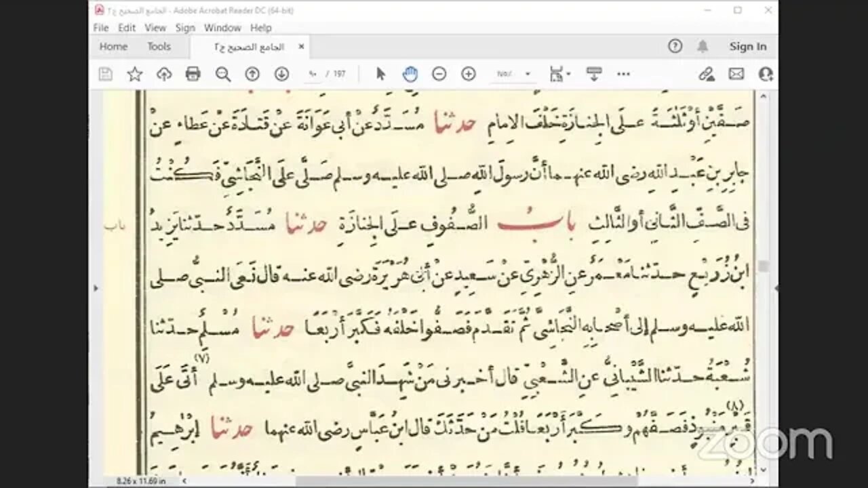
Task: Click scroll up arrow of vertical scrollbar
Action: tap(763, 96)
